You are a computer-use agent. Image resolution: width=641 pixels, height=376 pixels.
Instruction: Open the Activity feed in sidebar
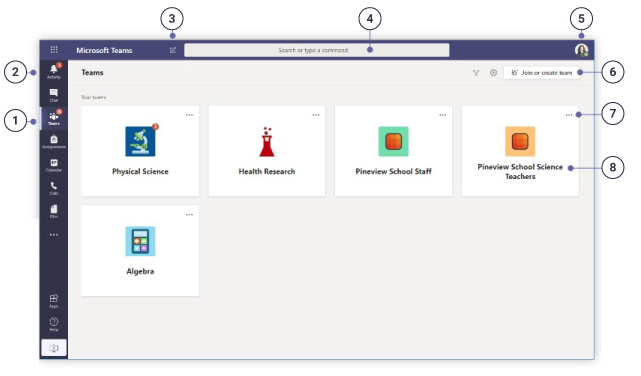54,71
